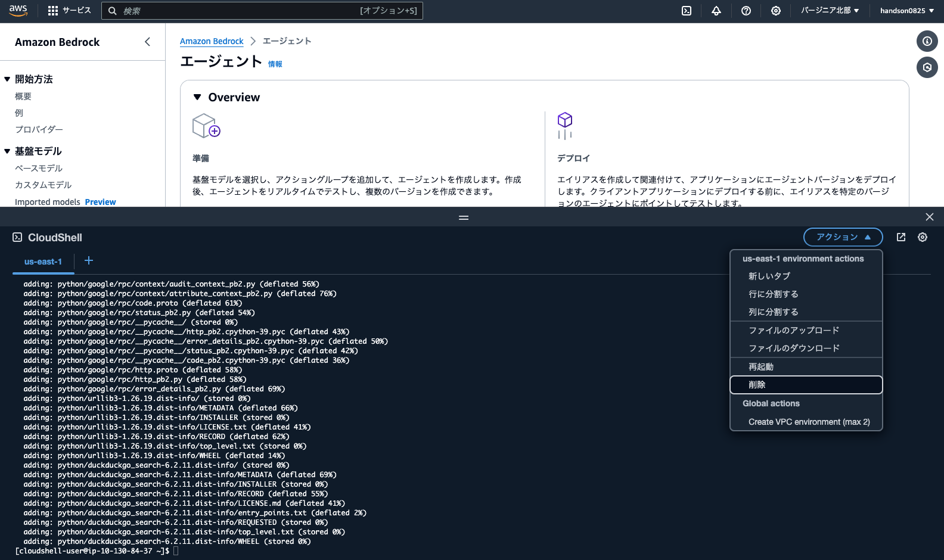Choose ファイルのダウンロード from the menu

click(806, 349)
